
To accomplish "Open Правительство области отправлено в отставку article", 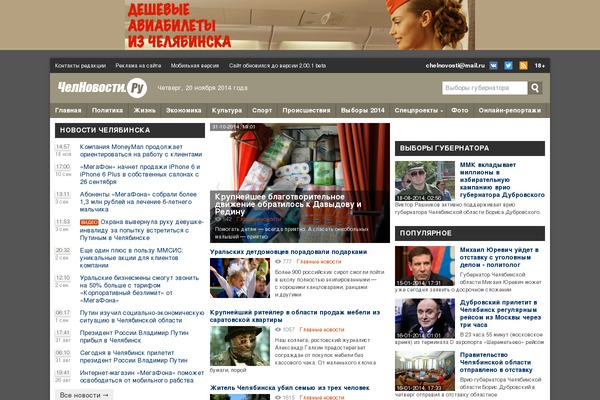I will pos(496,362).
